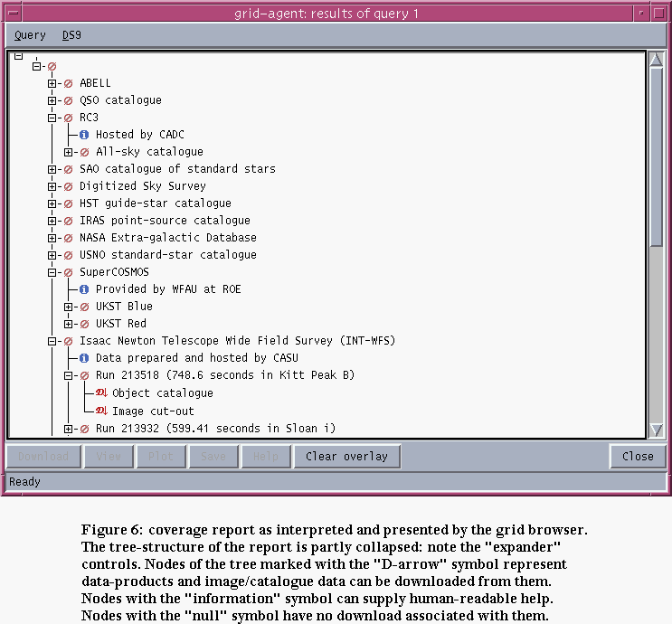Screen dimensions: 672x624
Task: Click the null icon beside ABELL
Action: click(68, 83)
